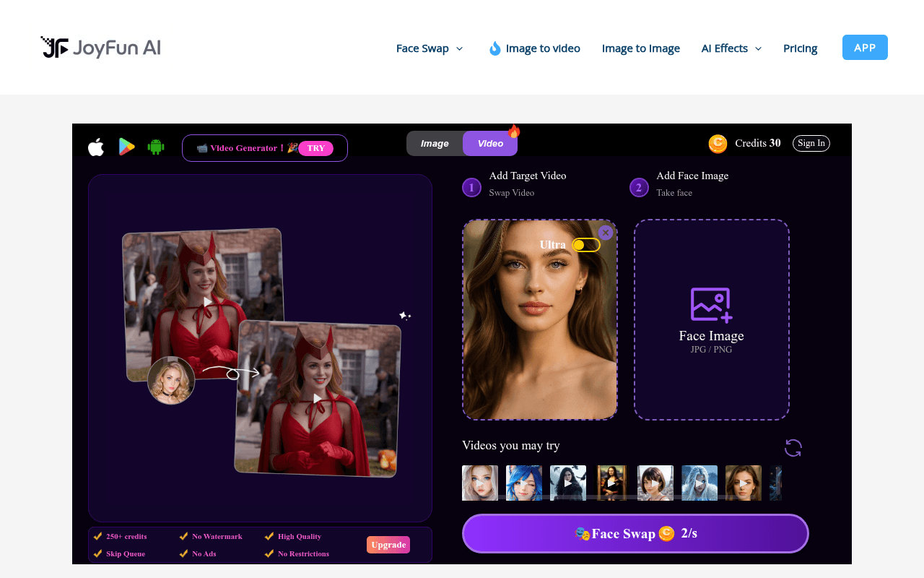924x578 pixels.
Task: Start the Face Swap process button
Action: (635, 534)
